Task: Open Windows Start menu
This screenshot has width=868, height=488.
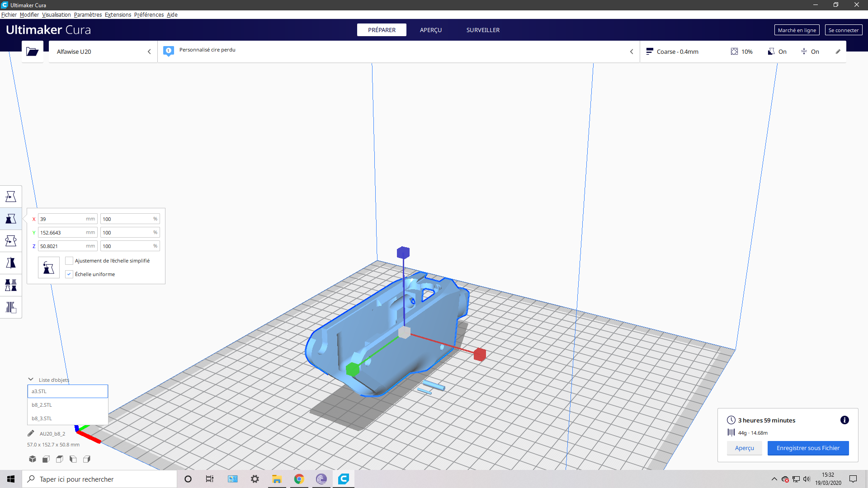Action: coord(11,479)
